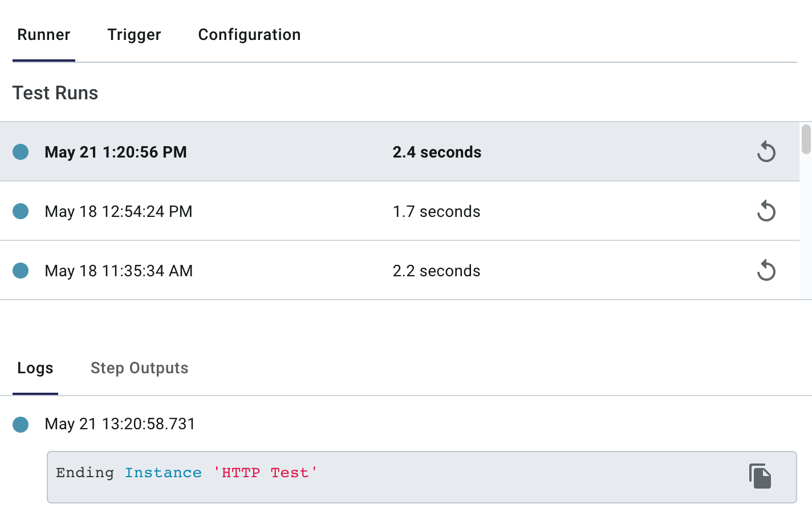812x508 pixels.
Task: Switch to the Step Outputs tab
Action: [x=139, y=368]
